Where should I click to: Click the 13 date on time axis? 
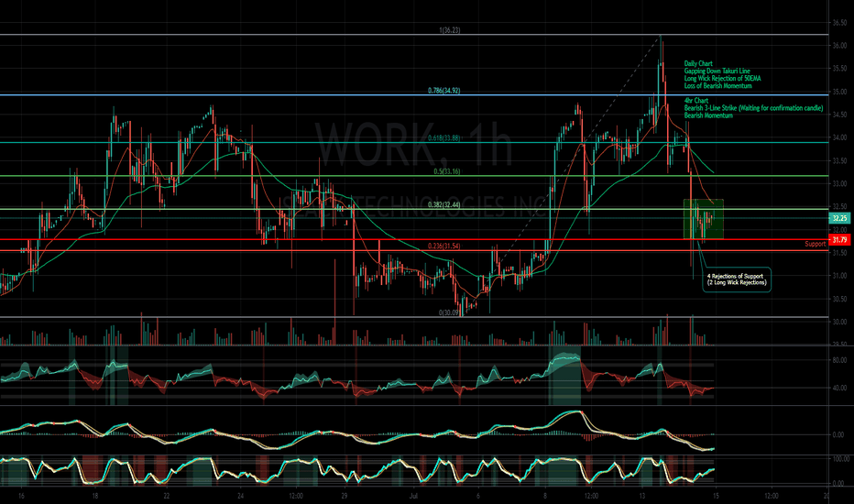[x=642, y=496]
